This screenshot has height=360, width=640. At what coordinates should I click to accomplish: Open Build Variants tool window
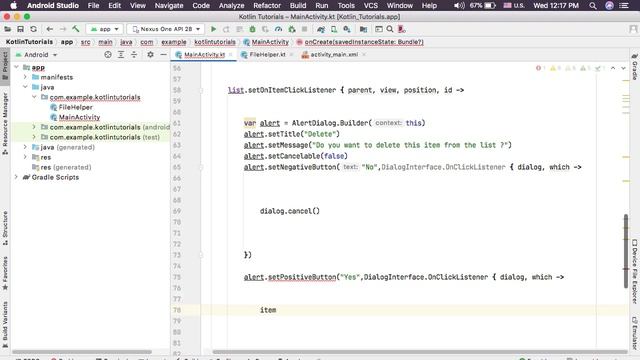[x=5, y=324]
